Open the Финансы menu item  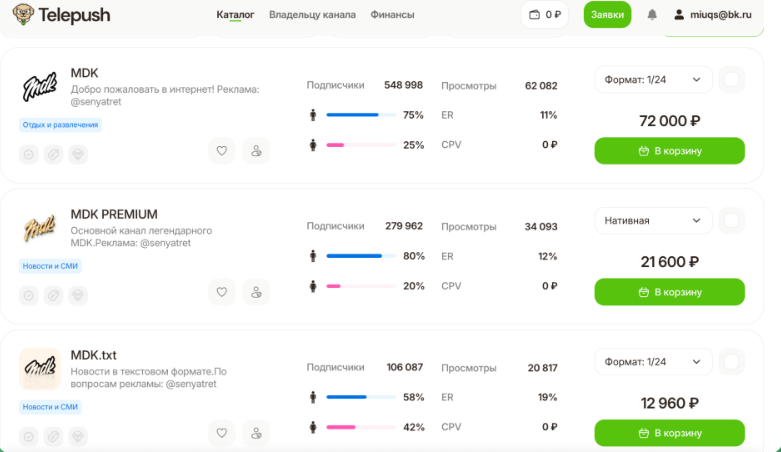(392, 15)
